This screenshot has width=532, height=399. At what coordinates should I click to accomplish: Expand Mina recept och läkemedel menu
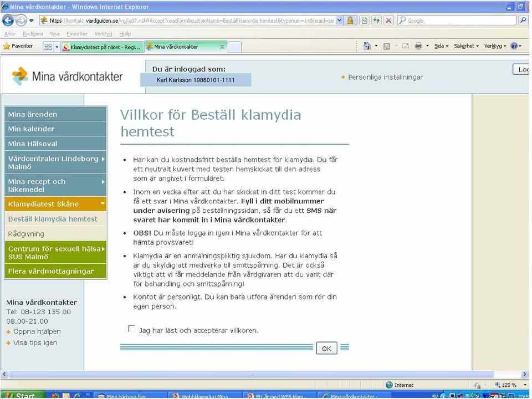[x=55, y=186]
